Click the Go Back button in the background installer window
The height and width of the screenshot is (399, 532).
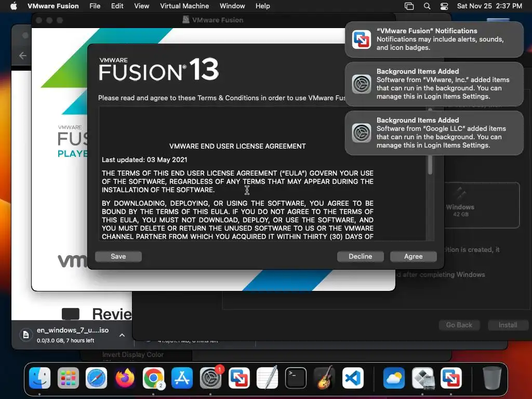(459, 325)
